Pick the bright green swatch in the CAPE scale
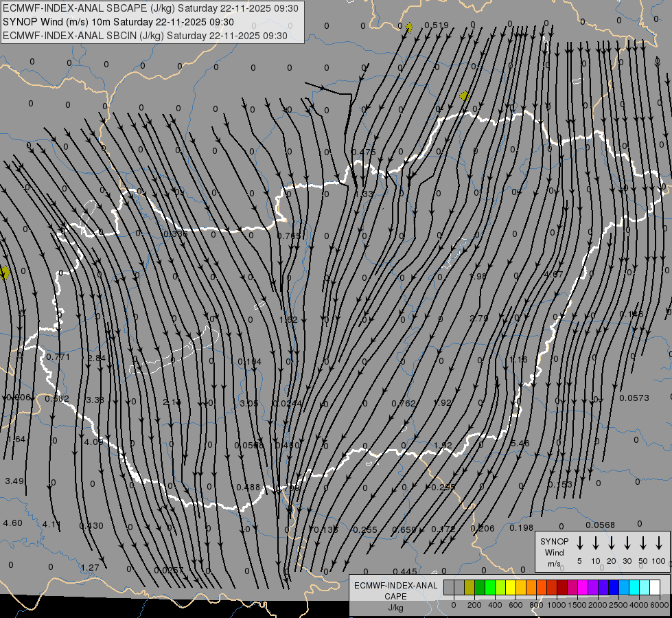Screen dimensions: 672x618 [x=490, y=587]
